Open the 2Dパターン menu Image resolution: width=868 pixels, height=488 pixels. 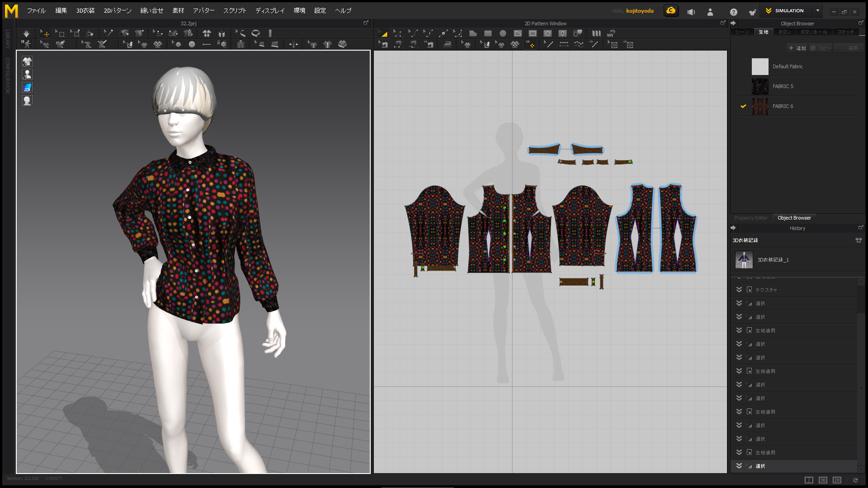[x=118, y=11]
